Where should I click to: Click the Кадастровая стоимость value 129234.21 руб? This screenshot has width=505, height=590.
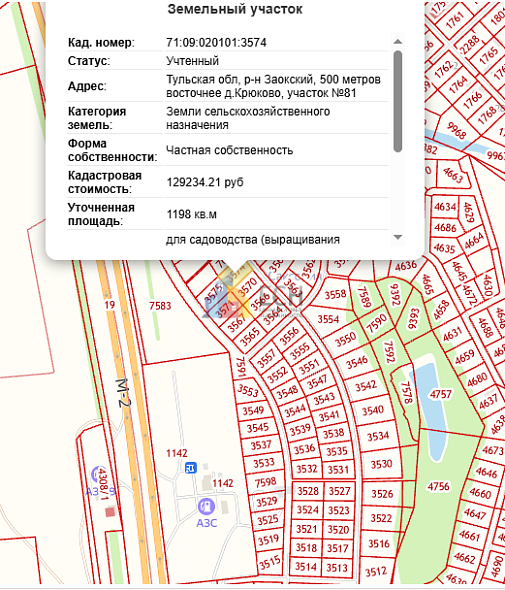click(x=205, y=182)
